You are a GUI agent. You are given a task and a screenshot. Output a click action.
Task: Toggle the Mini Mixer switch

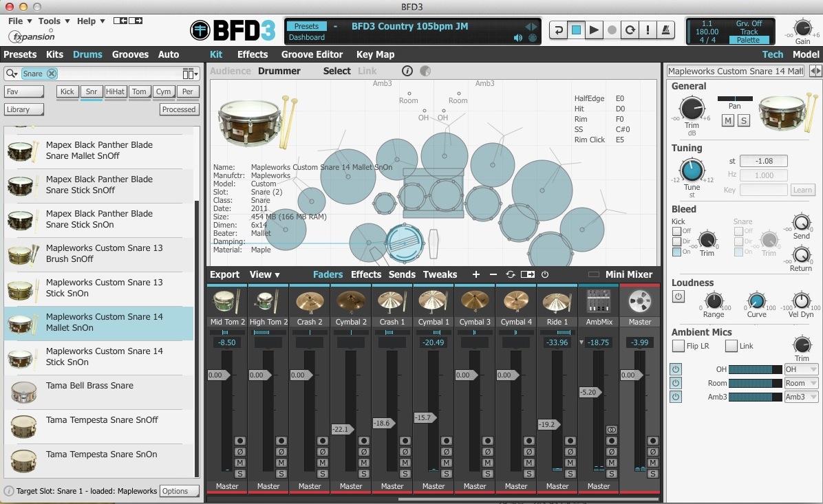coord(594,274)
